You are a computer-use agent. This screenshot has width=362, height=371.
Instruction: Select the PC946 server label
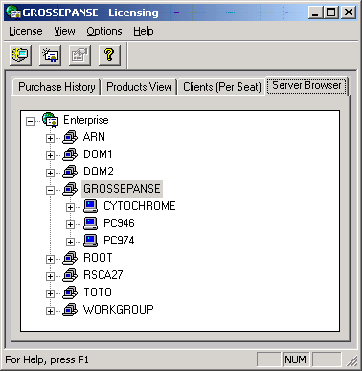pos(119,223)
